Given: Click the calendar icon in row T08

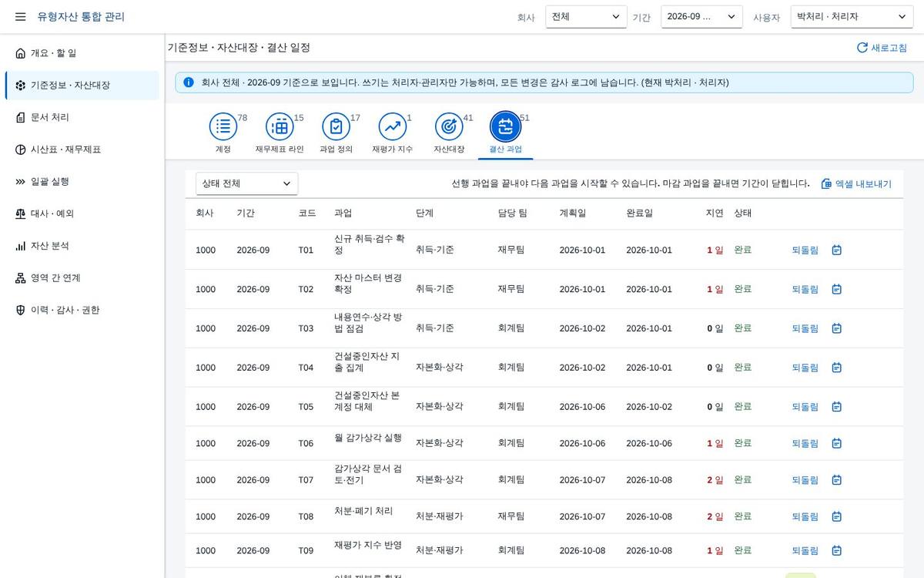Looking at the screenshot, I should click(837, 517).
